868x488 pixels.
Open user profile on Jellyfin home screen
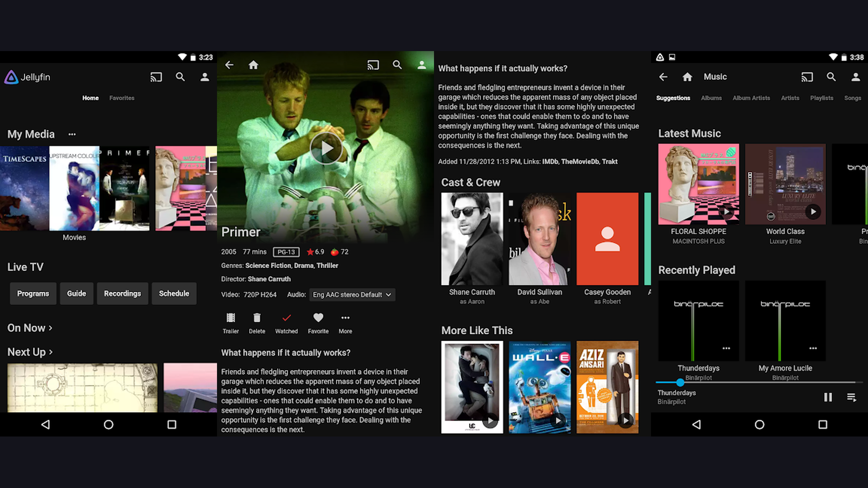coord(205,77)
